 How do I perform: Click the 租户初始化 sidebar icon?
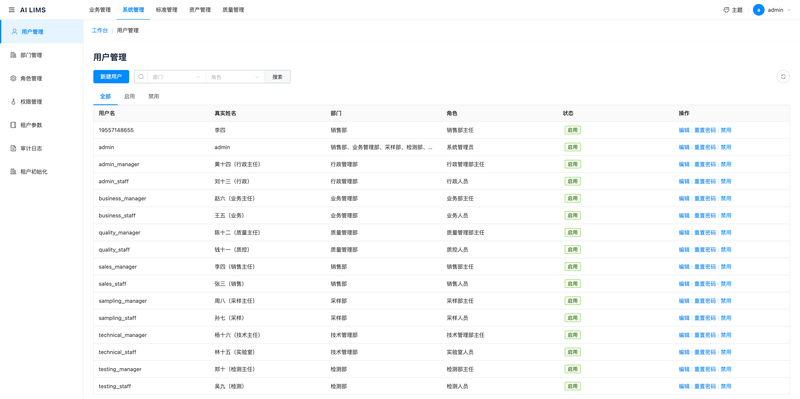[x=13, y=172]
